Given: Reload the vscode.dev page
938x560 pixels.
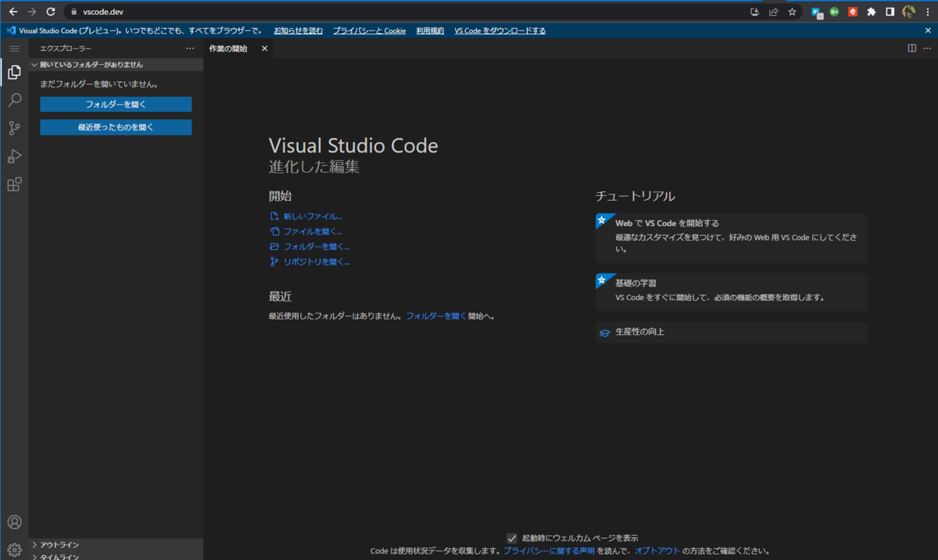Looking at the screenshot, I should coord(51,12).
